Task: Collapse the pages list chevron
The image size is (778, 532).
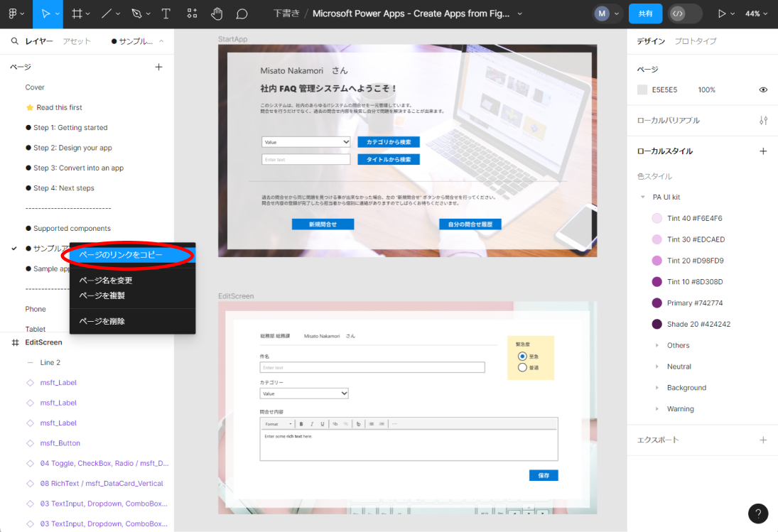Action: pyautogui.click(x=161, y=41)
